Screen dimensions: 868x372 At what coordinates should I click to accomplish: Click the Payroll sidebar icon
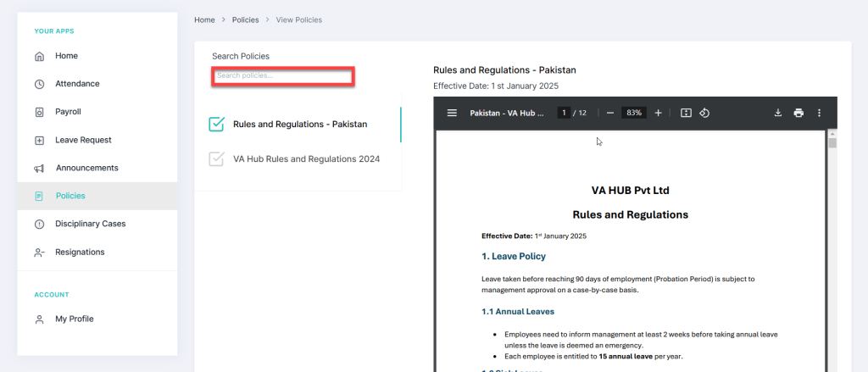tap(39, 112)
